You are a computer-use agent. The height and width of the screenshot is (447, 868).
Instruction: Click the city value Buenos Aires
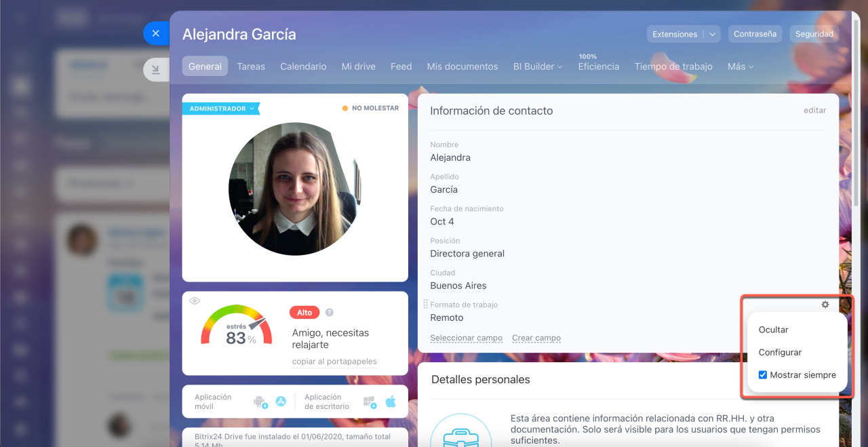[458, 286]
